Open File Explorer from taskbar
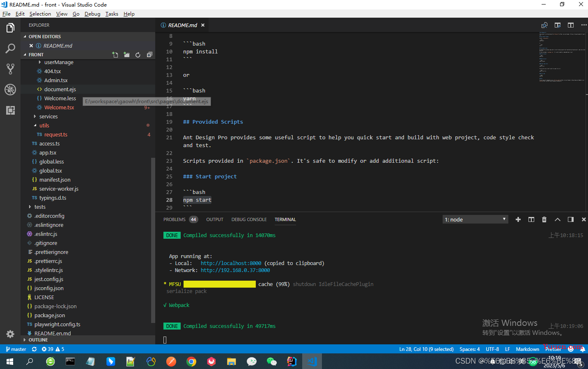Viewport: 588px width, 369px height. tap(232, 361)
